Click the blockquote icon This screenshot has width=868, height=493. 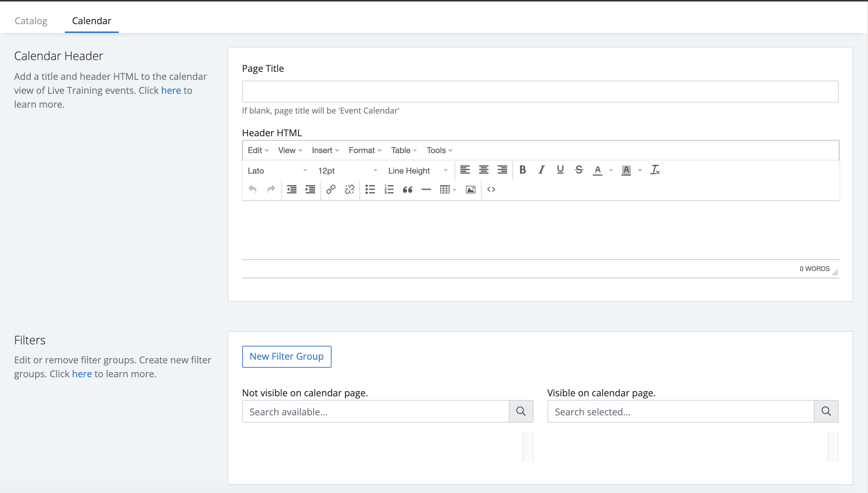407,189
